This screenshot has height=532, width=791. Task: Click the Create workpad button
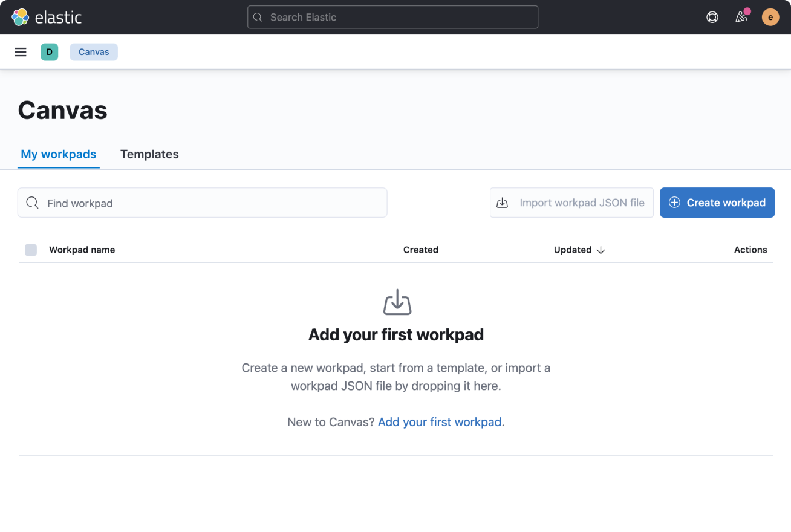tap(717, 203)
